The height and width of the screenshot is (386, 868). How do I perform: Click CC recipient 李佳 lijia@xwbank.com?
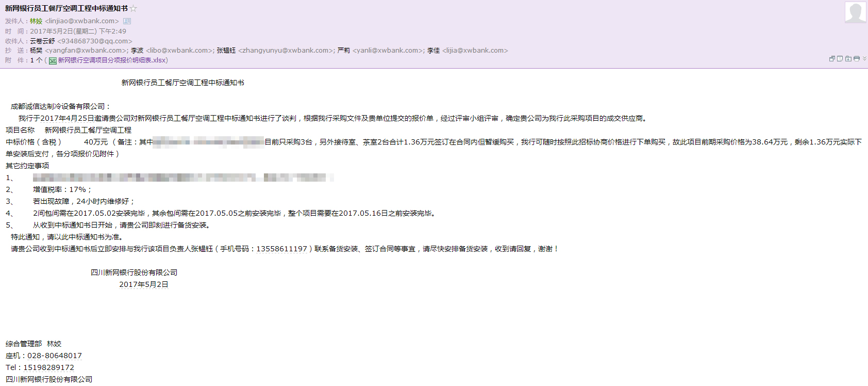point(468,51)
